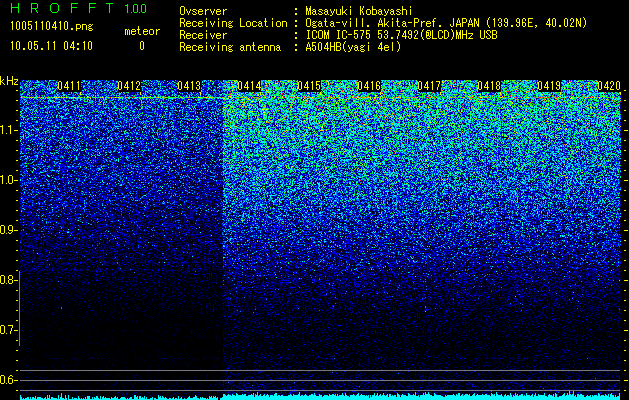629x400 pixels.
Task: Click the meteor count label
Action: pos(142,31)
